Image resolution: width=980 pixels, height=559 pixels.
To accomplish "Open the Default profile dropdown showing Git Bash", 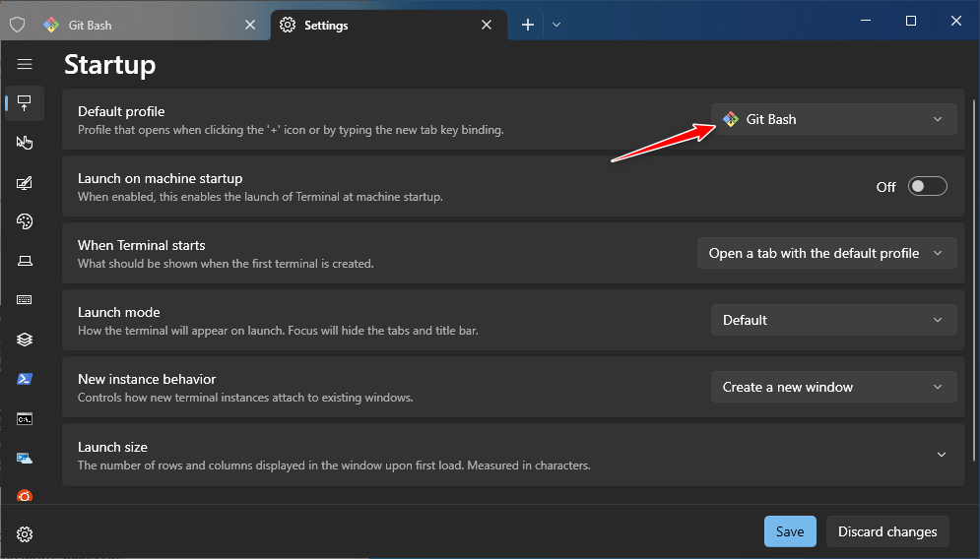I will pos(833,119).
